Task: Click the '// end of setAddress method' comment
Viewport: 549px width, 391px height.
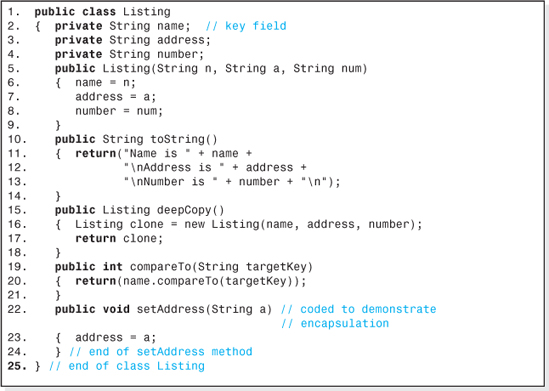Action: click(x=161, y=351)
